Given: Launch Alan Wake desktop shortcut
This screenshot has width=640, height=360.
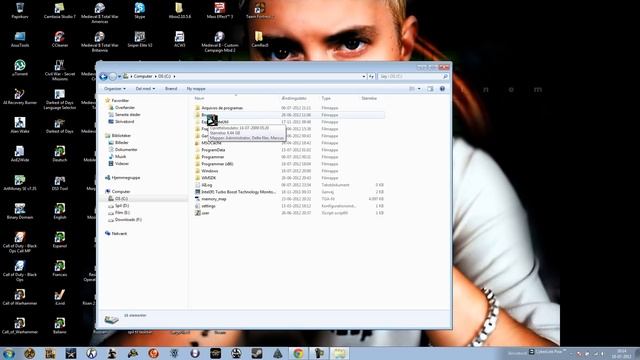Looking at the screenshot, I should point(20,125).
